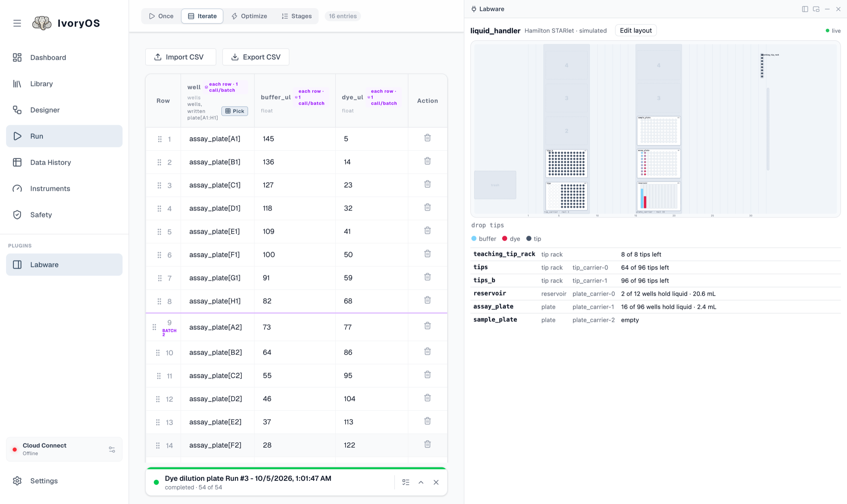Click the Pick wells button

[235, 111]
